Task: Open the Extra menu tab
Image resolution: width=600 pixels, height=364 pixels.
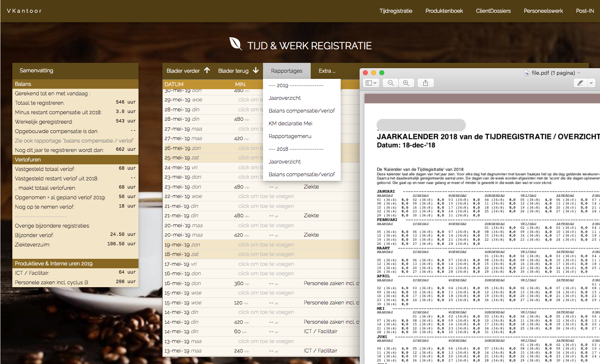Action: (327, 71)
